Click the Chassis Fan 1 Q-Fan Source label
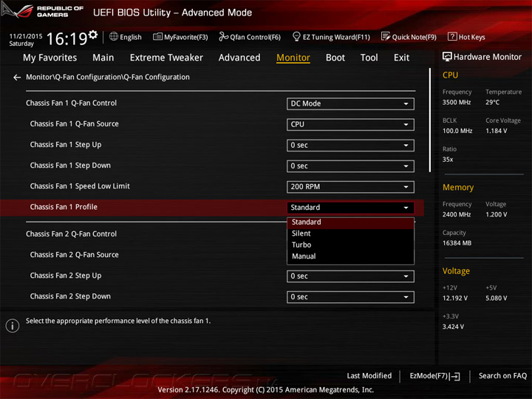 pyautogui.click(x=75, y=124)
